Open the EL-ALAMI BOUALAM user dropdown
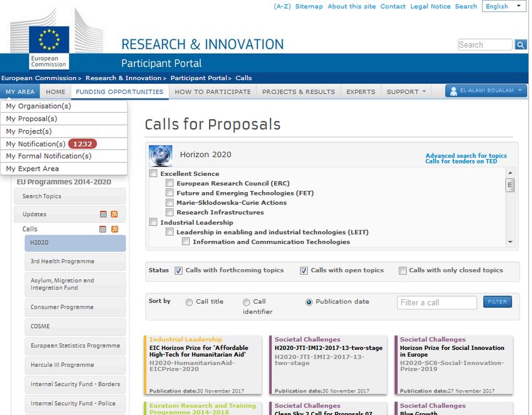This screenshot has height=415, width=532. click(486, 91)
